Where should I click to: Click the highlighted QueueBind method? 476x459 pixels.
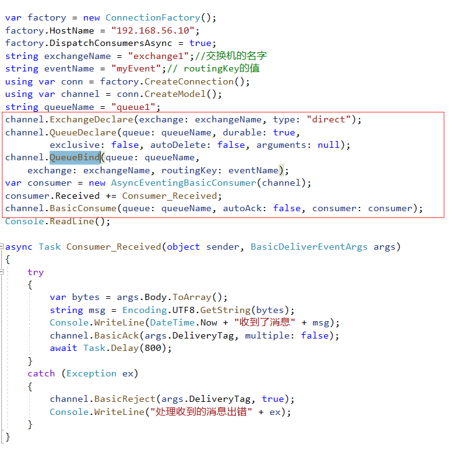(x=74, y=157)
